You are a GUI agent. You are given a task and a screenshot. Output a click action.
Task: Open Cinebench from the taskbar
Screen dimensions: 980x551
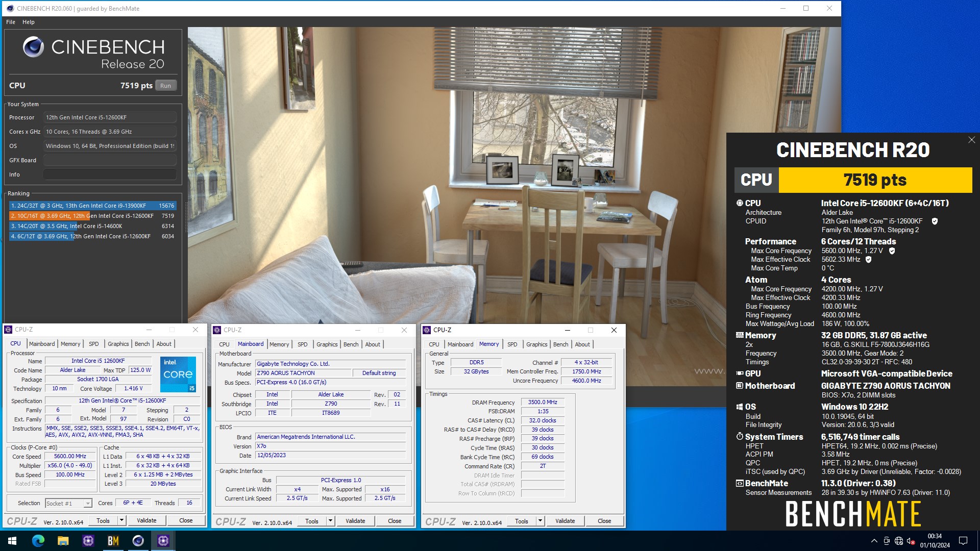pyautogui.click(x=138, y=541)
